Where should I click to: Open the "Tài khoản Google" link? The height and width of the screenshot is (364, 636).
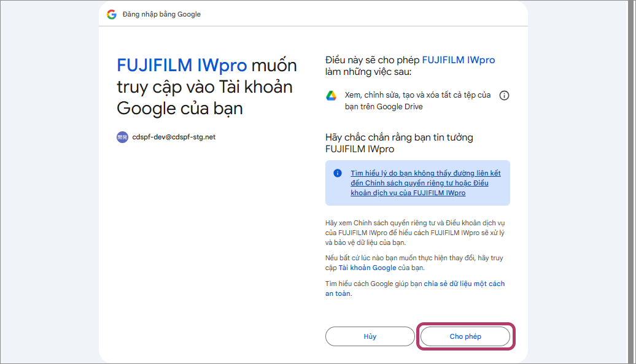(x=368, y=268)
